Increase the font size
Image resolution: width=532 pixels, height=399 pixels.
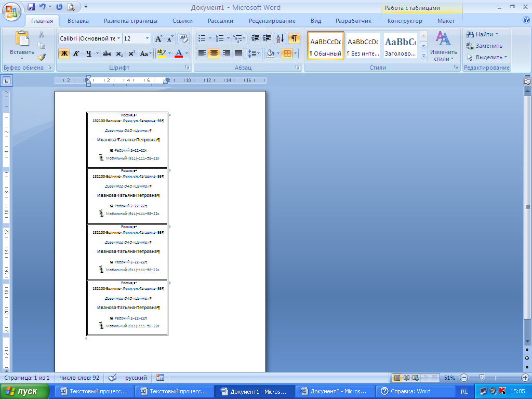tap(158, 38)
